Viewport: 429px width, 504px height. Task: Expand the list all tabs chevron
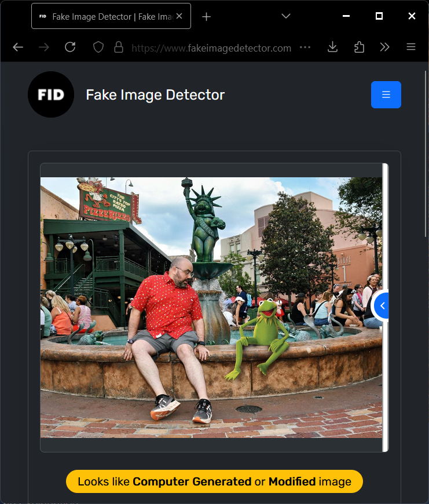click(285, 16)
